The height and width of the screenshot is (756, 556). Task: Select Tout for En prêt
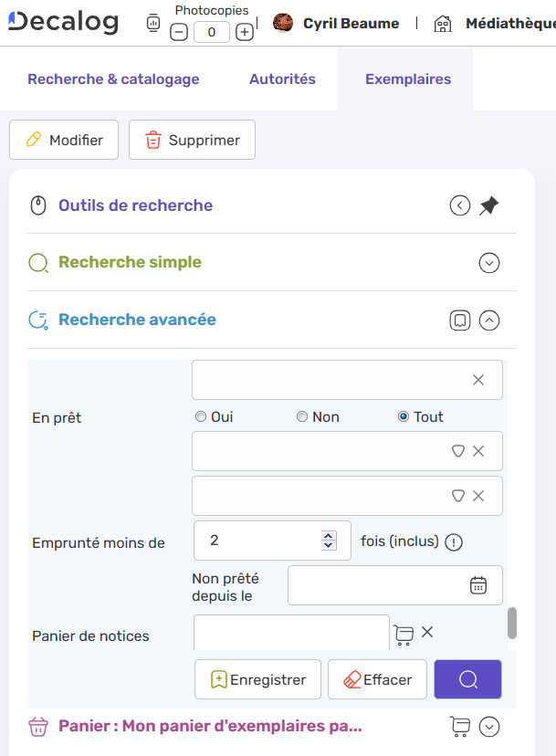[402, 416]
